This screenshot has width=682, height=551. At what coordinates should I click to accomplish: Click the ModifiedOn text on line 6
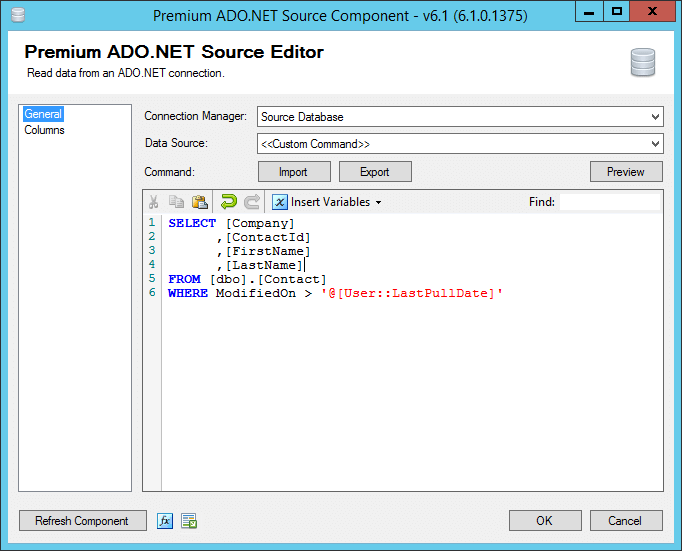point(256,293)
